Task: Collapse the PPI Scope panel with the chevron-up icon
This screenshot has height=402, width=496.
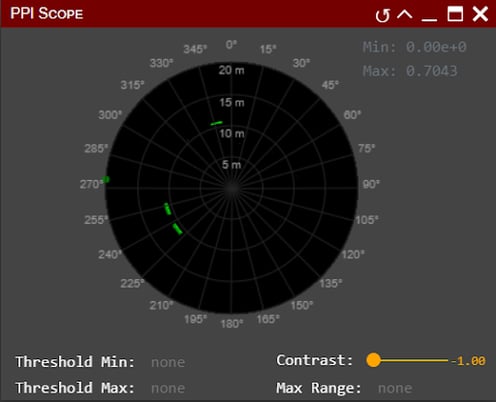Action: click(405, 15)
